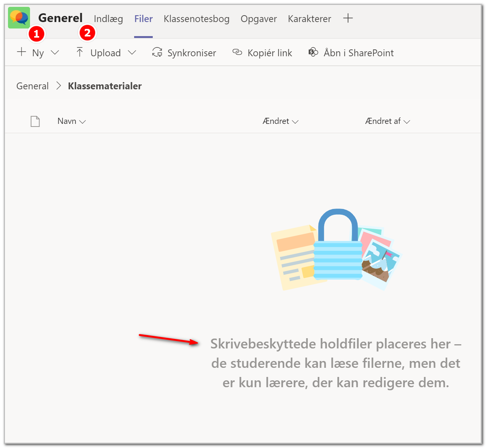Switch to the Indlæg tab

(108, 19)
